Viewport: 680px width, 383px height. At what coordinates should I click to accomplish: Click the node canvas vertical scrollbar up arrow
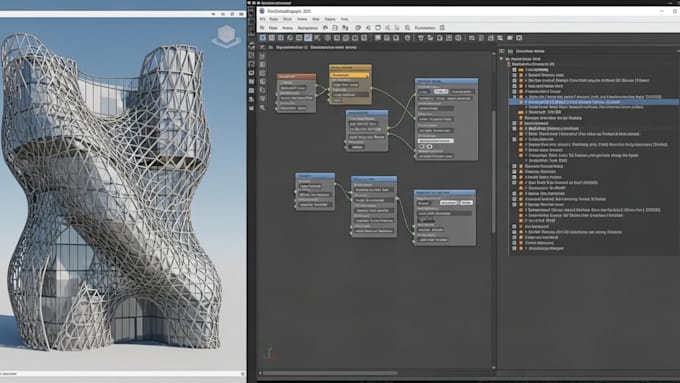tap(494, 53)
